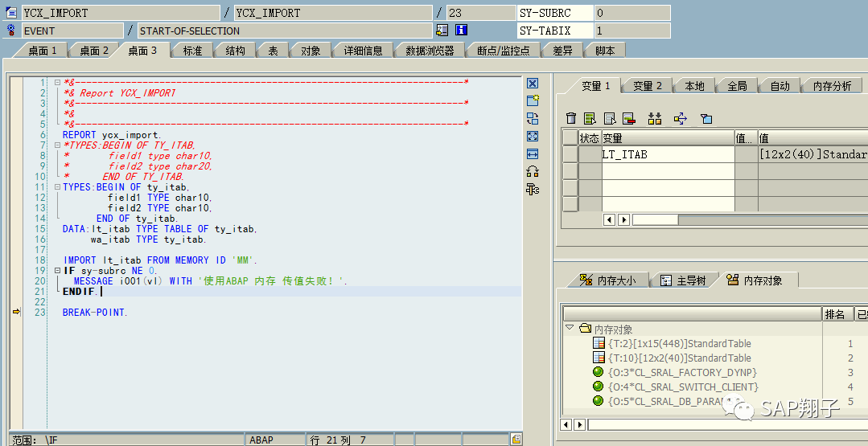868x446 pixels.
Task: Maximize the source code tool to full screen
Action: 533,136
